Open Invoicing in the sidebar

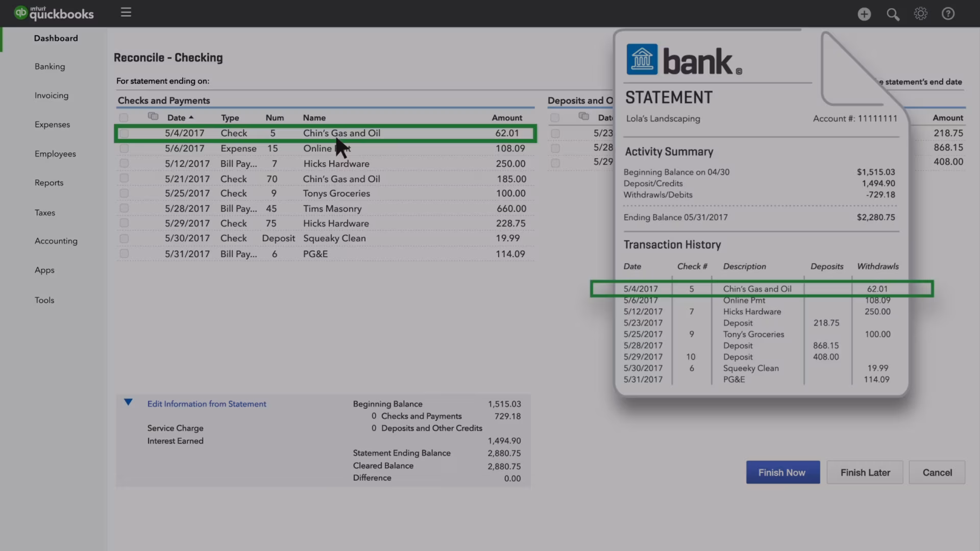tap(52, 95)
